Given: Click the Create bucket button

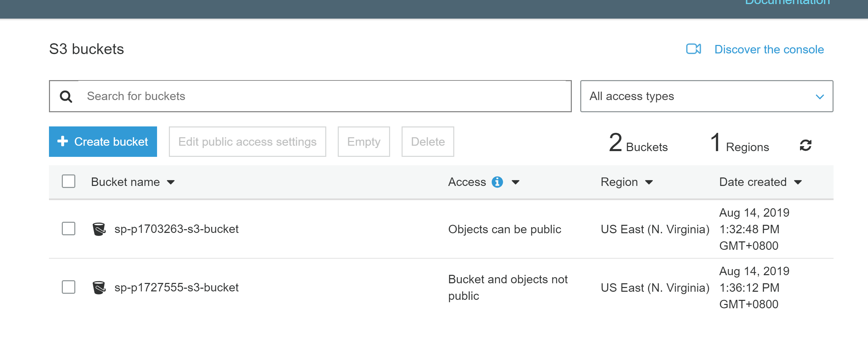Looking at the screenshot, I should [103, 142].
